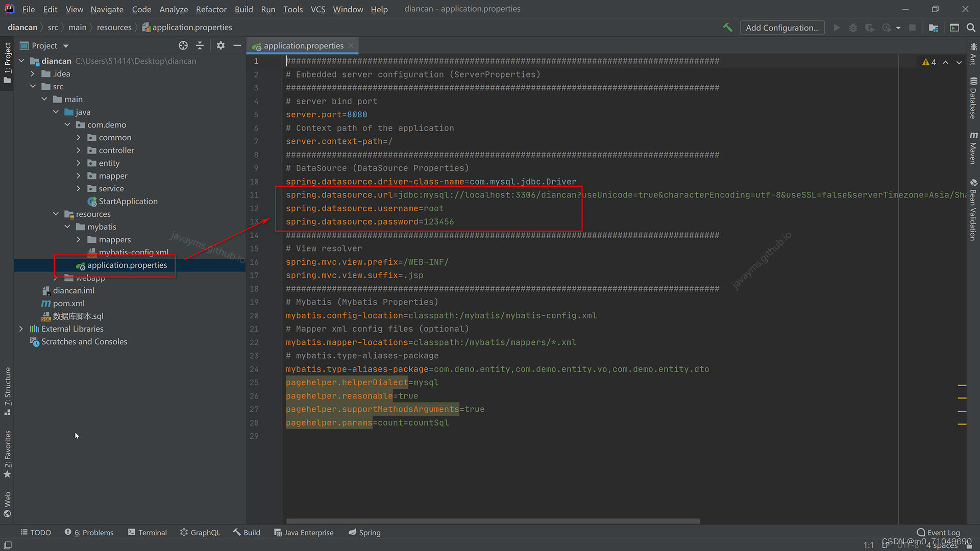Viewport: 980px width, 551px height.
Task: Open the Build tool window
Action: coord(247,532)
